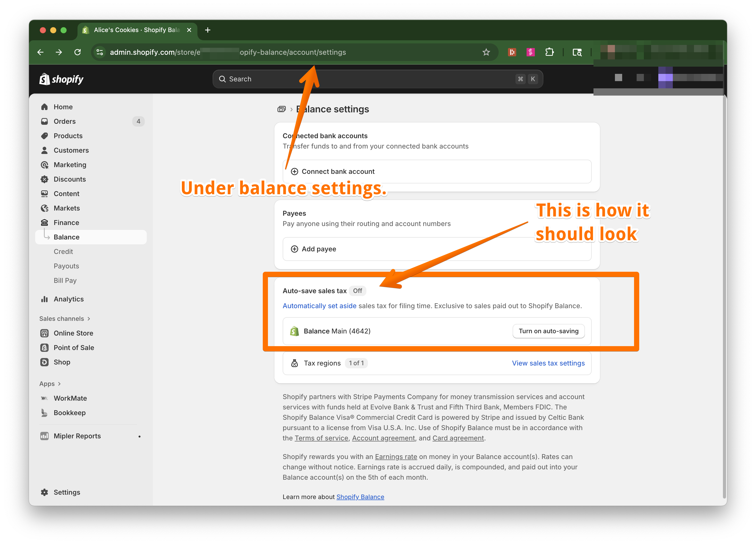The width and height of the screenshot is (756, 544).
Task: Open browser extensions puzzle icon
Action: pos(549,52)
